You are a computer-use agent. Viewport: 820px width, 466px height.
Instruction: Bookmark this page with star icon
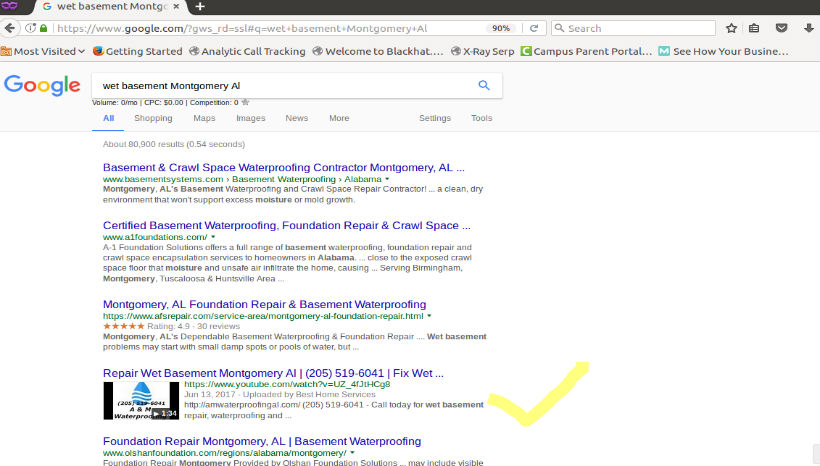(x=731, y=28)
